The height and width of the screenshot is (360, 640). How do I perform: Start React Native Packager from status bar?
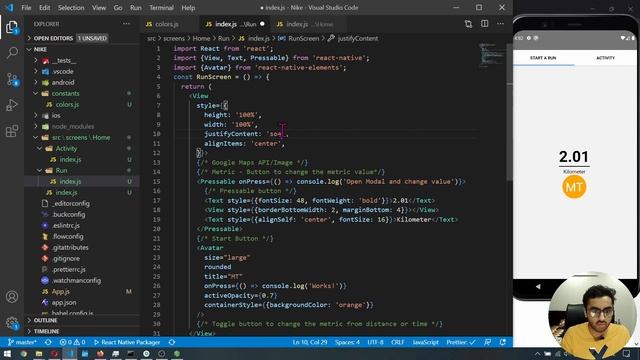(127, 342)
